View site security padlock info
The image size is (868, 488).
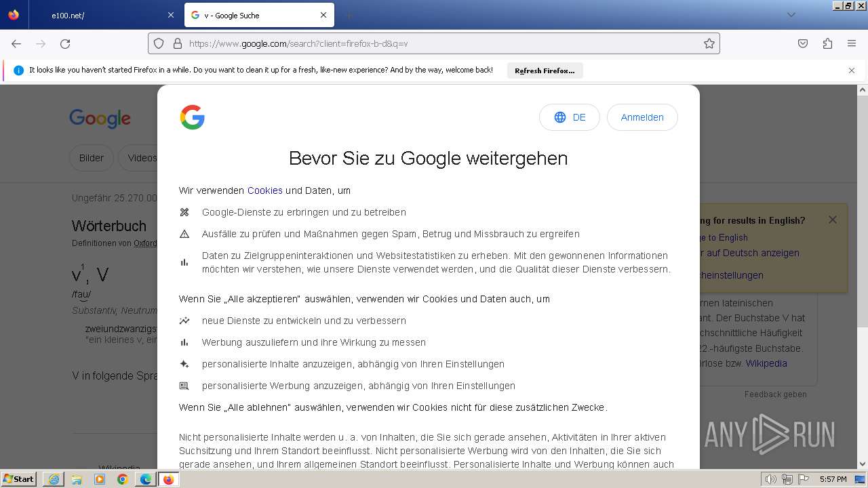178,43
